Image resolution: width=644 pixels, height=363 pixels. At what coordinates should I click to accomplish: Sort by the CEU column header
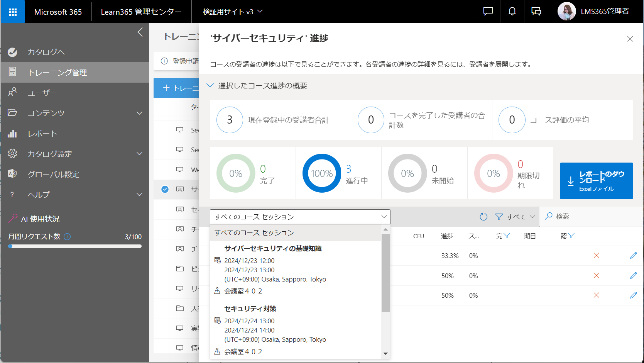[x=419, y=236]
